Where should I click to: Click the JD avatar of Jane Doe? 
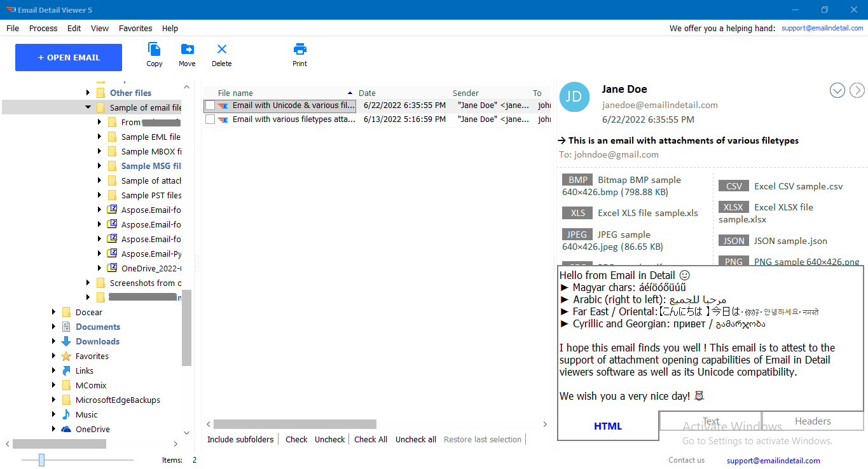coord(574,97)
